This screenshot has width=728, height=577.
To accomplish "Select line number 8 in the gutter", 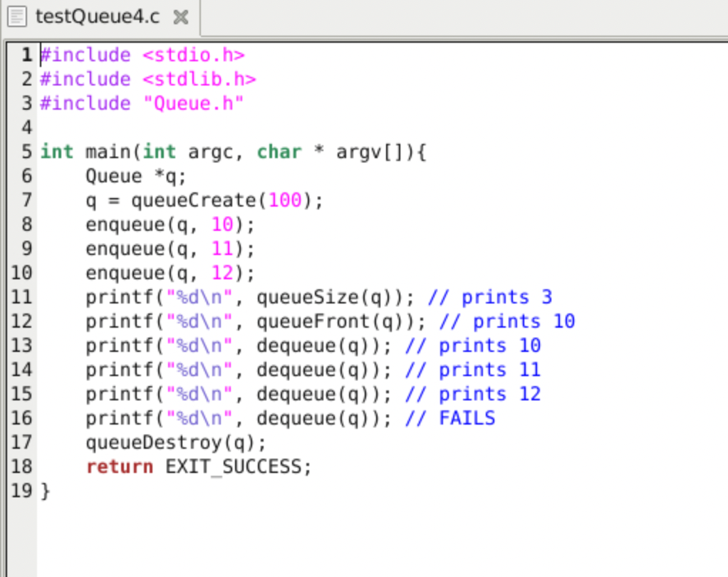I will click(25, 224).
